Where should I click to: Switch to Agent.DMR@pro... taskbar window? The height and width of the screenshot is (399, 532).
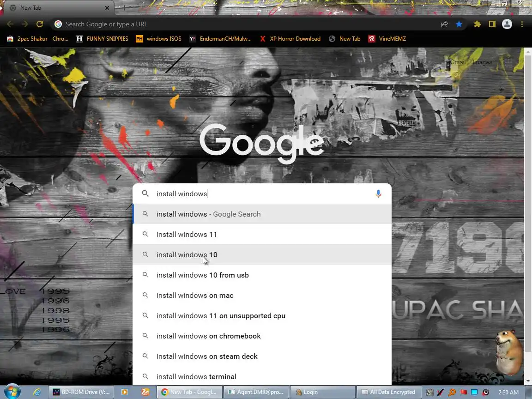coord(256,392)
